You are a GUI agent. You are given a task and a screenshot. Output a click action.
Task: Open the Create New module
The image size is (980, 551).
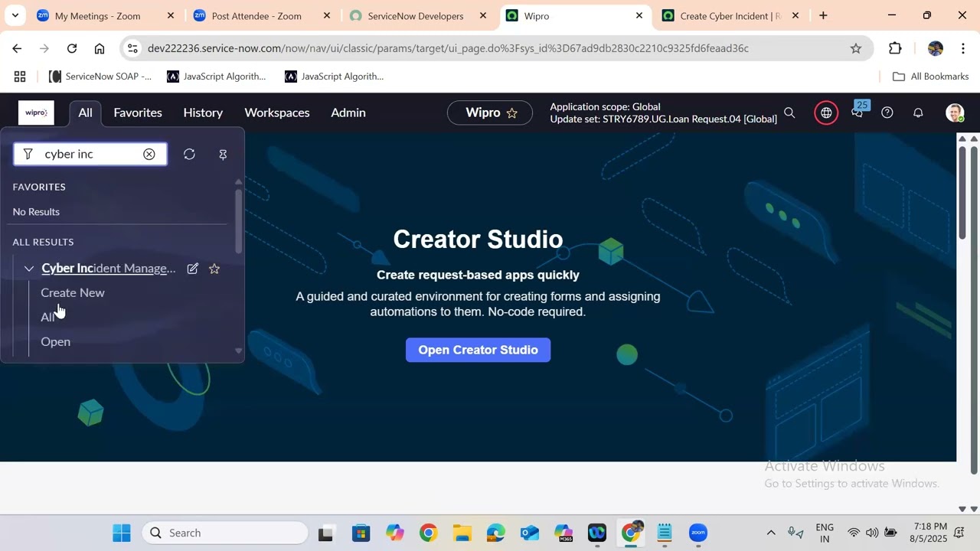pyautogui.click(x=73, y=293)
